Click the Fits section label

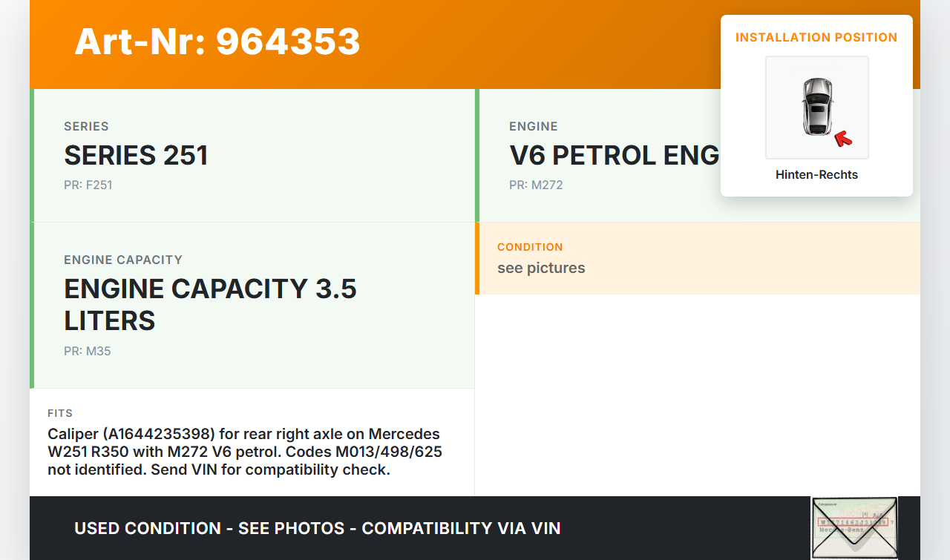coord(60,413)
